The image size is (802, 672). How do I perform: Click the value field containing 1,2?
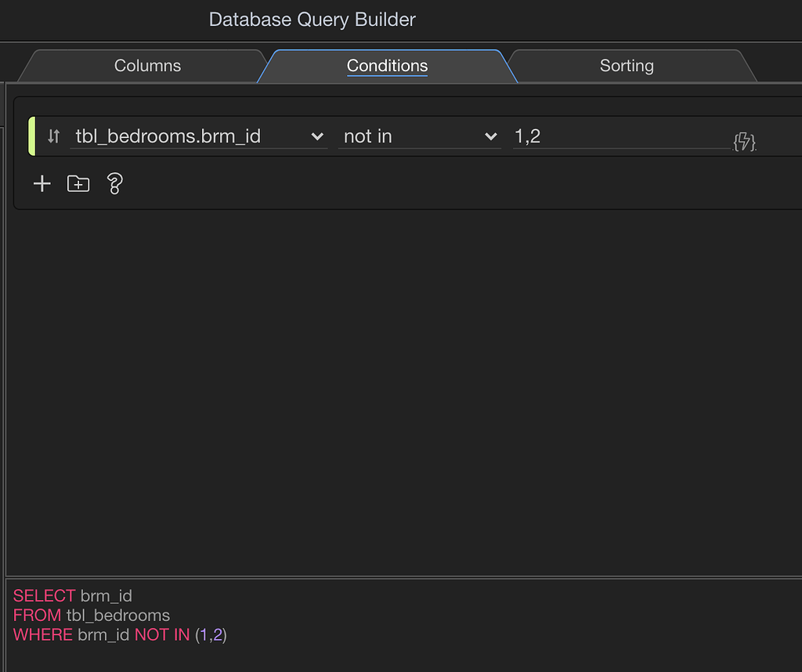click(619, 136)
